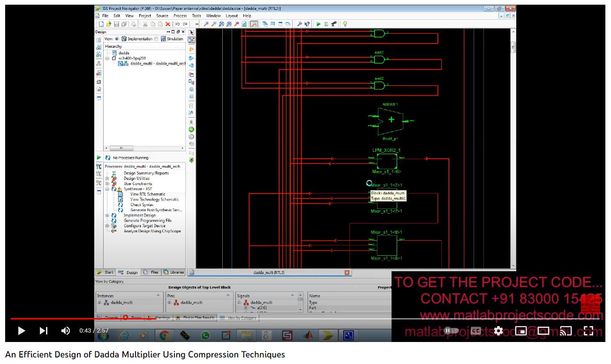Expand the Design Utilities process node
Image resolution: width=611 pixels, height=364 pixels.
[x=107, y=178]
